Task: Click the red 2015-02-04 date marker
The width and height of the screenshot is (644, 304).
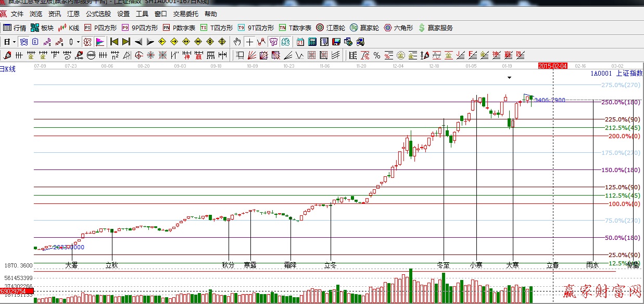Action: coord(552,66)
